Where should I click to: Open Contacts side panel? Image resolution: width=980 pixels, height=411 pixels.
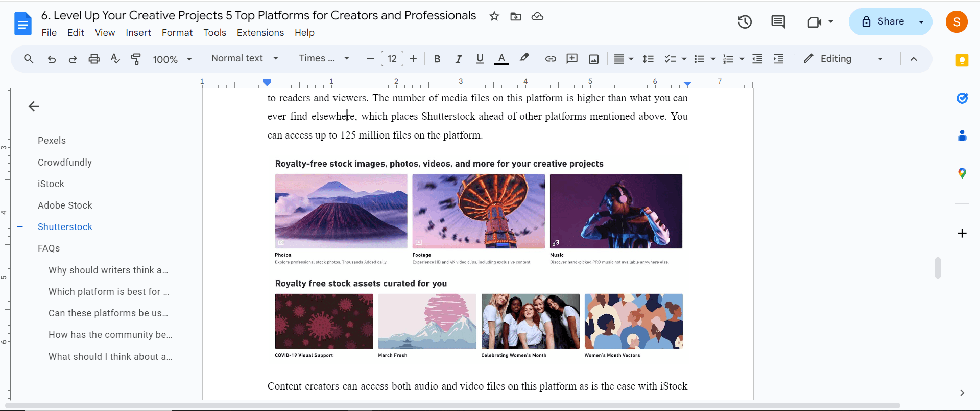pyautogui.click(x=962, y=135)
